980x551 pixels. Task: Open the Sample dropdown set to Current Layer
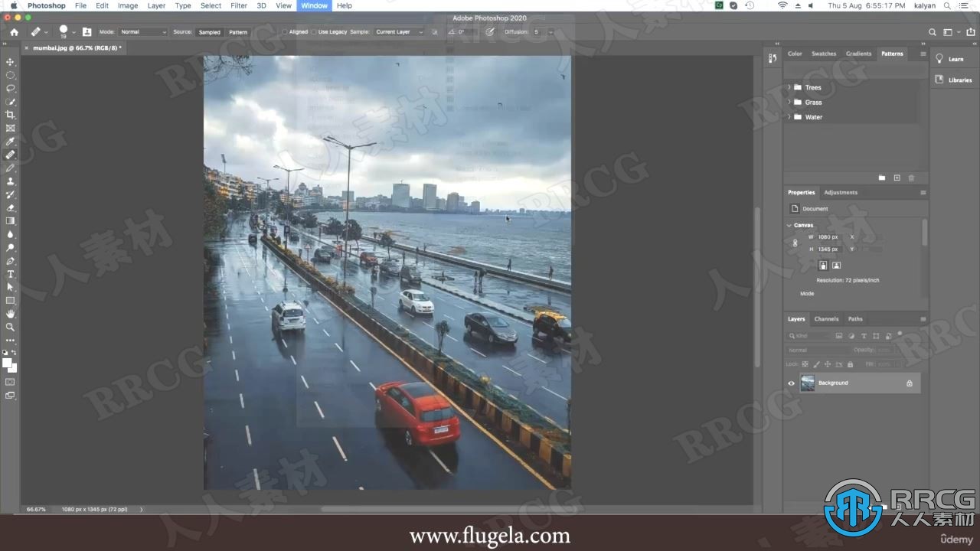tap(399, 32)
